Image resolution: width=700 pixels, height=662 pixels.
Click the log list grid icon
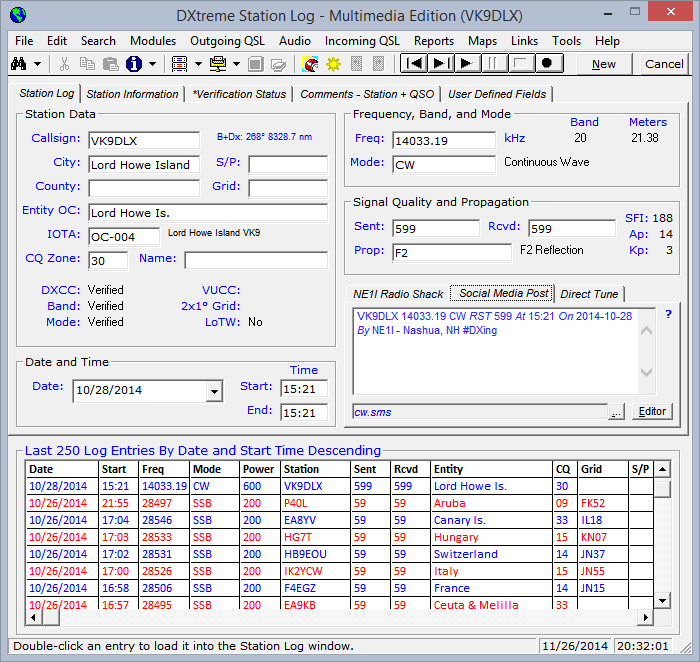[x=179, y=64]
